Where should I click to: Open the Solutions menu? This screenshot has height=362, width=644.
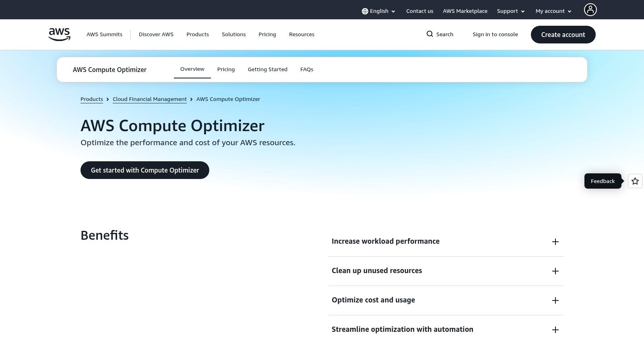click(x=234, y=35)
